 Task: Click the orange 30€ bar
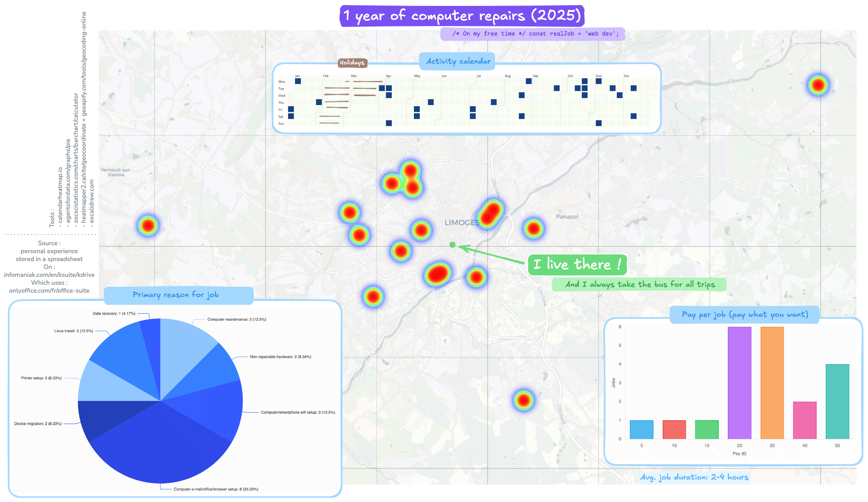coord(772,382)
